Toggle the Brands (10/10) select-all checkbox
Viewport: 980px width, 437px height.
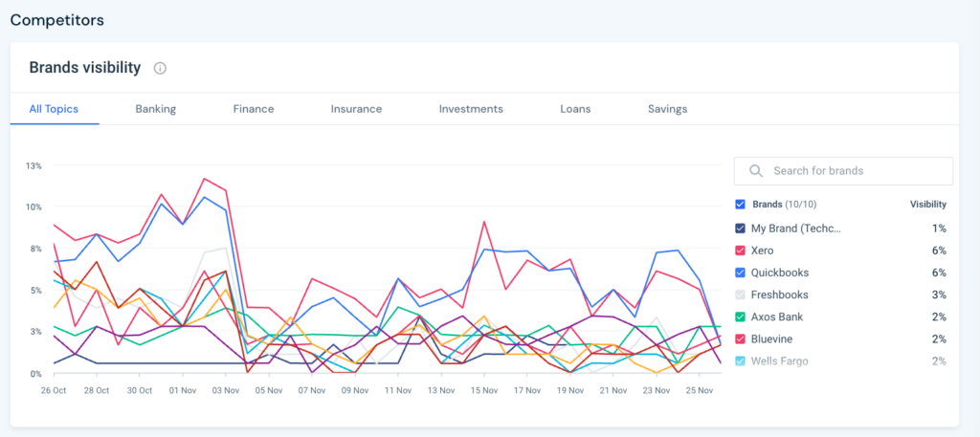pyautogui.click(x=740, y=204)
